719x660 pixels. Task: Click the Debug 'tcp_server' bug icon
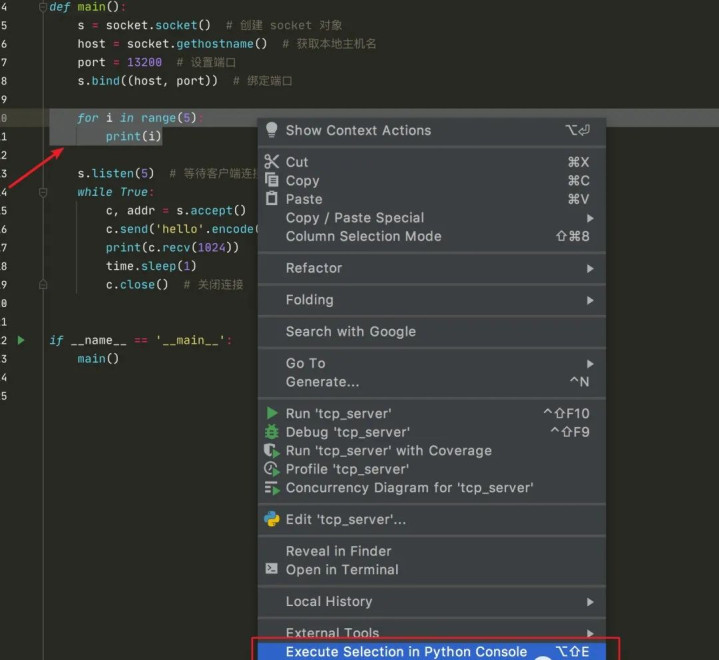click(271, 432)
